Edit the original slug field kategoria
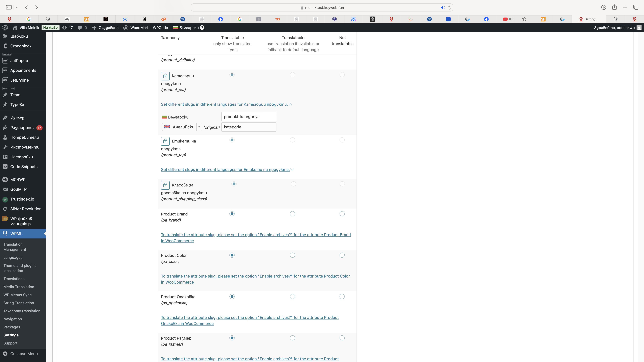Screen dimensions: 644x362 249,127
